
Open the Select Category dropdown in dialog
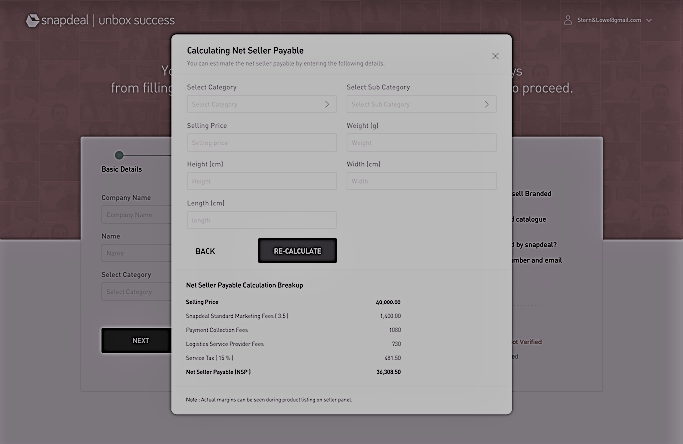pyautogui.click(x=261, y=104)
